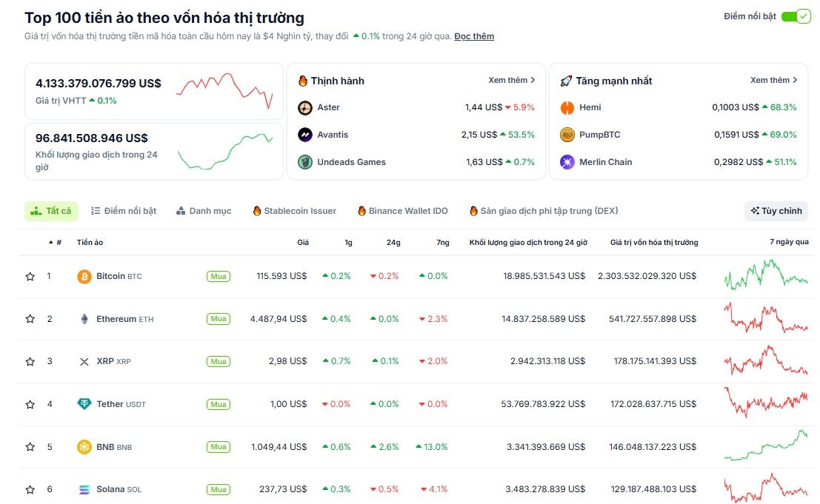Click the Bitcoin BTC coin icon

coord(84,276)
